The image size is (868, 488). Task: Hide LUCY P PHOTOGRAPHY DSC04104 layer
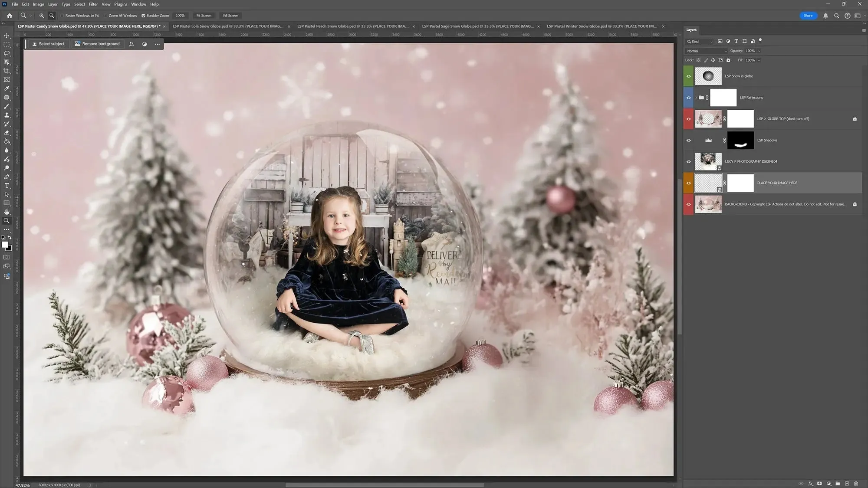point(688,161)
